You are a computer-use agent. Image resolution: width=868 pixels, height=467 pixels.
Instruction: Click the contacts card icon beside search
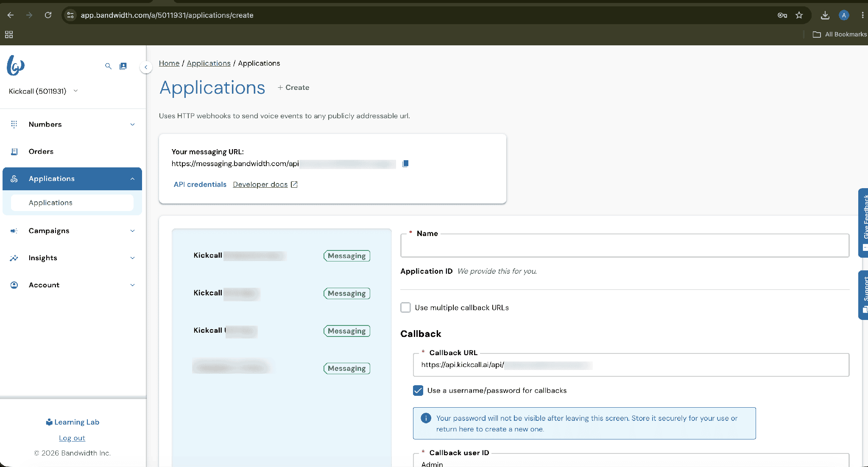pyautogui.click(x=123, y=66)
